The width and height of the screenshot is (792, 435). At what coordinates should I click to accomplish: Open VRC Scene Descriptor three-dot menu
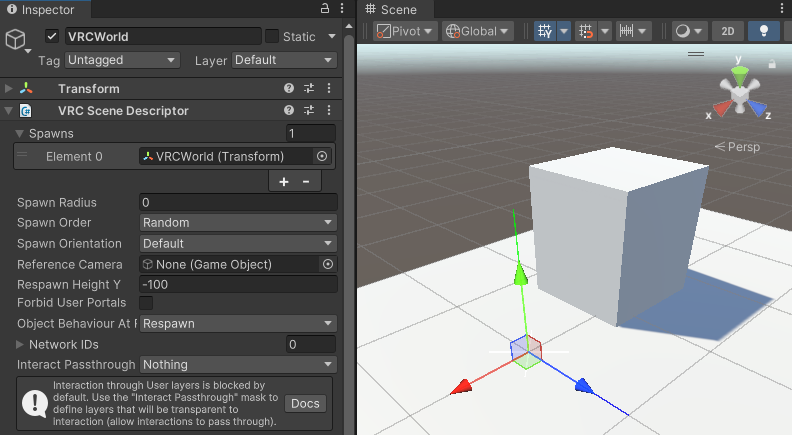[x=329, y=110]
